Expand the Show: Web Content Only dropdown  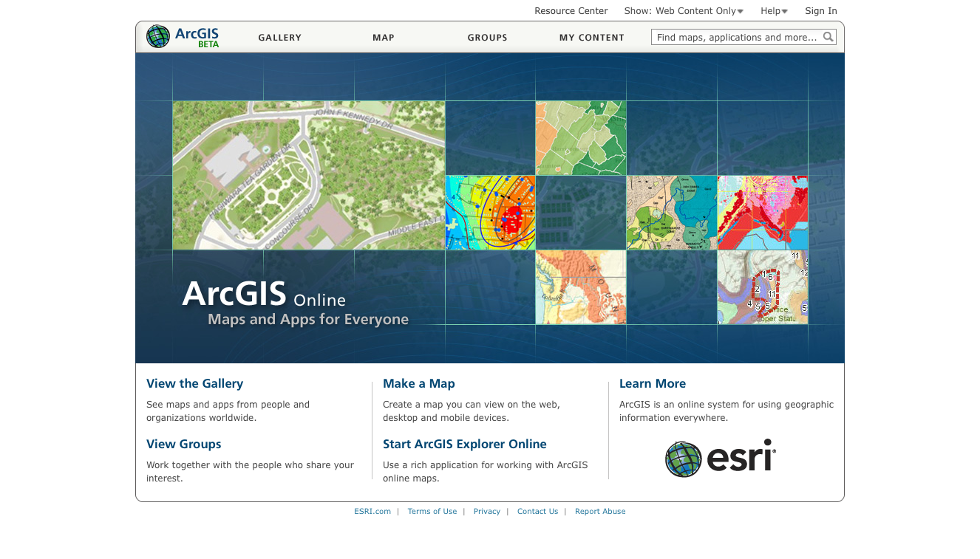coord(684,11)
